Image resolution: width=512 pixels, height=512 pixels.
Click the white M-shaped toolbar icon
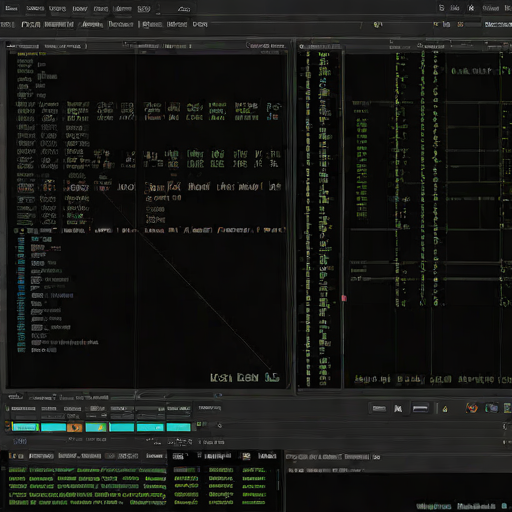click(398, 409)
